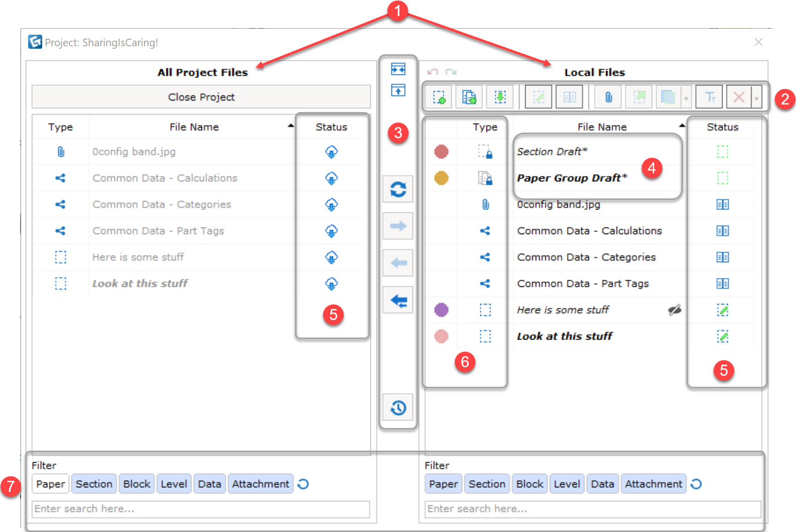Click the double left arrow transfer all button

click(x=398, y=300)
